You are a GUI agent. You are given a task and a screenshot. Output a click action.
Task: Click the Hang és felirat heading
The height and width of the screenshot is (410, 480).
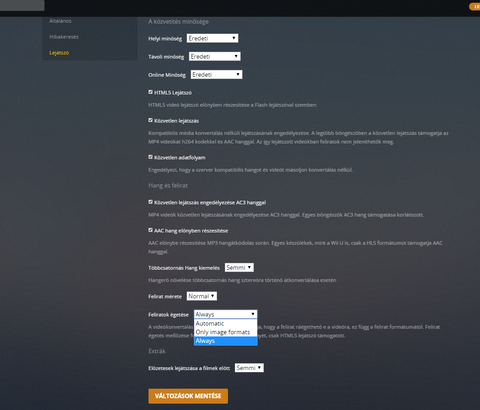click(168, 185)
